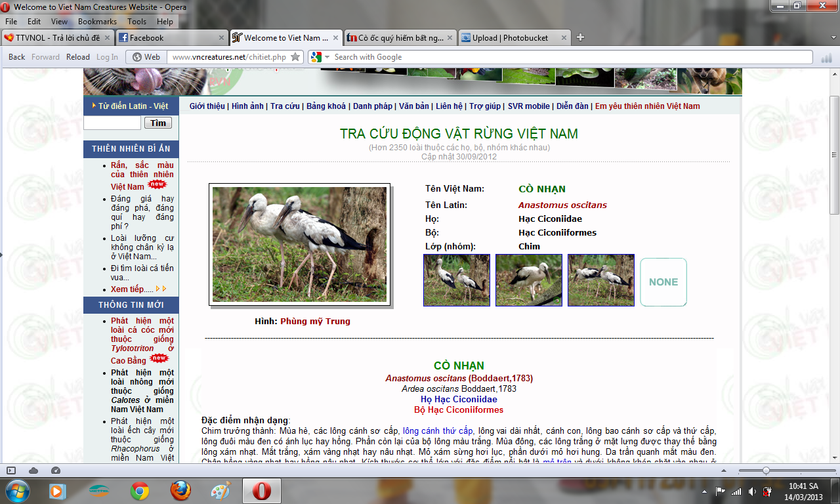Open the second small stork thumbnail
The image size is (840, 504).
click(529, 280)
